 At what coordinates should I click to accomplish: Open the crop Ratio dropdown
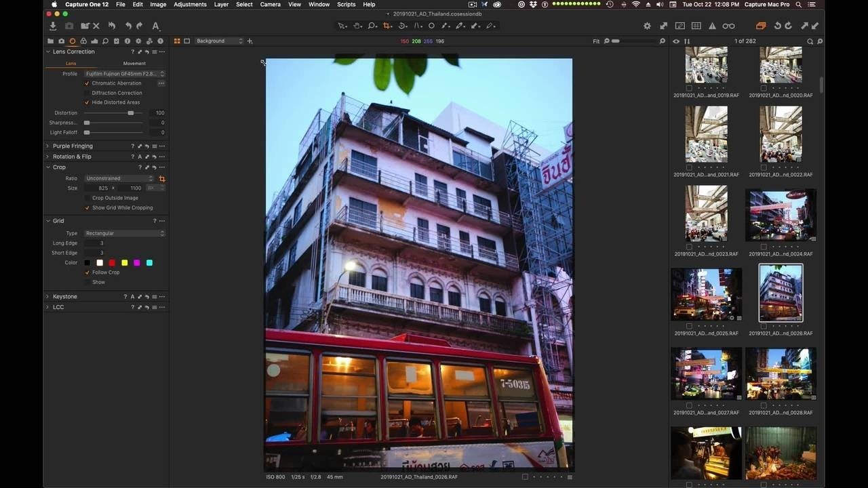(119, 178)
